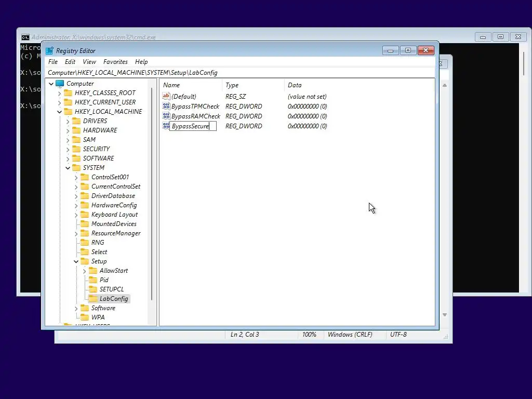Click inside the BypassSecure name edit box

[193, 126]
